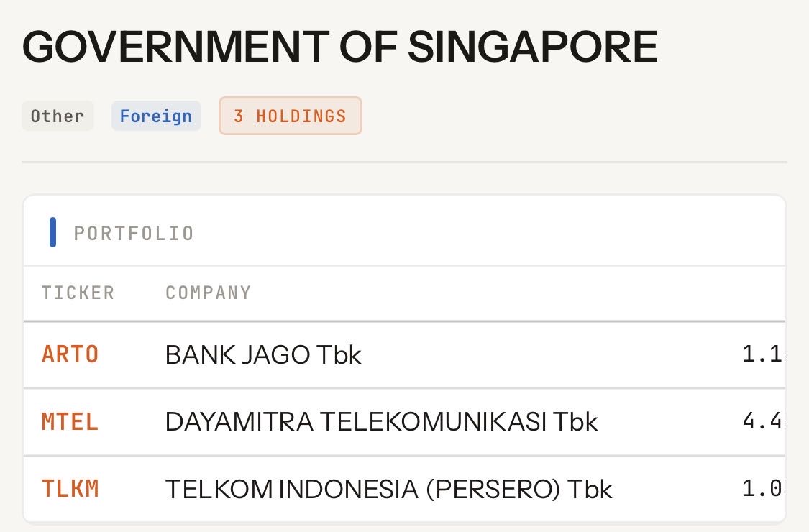Click the TELKOM INDONESIA (PERSERO) Tbk name

pyautogui.click(x=388, y=490)
